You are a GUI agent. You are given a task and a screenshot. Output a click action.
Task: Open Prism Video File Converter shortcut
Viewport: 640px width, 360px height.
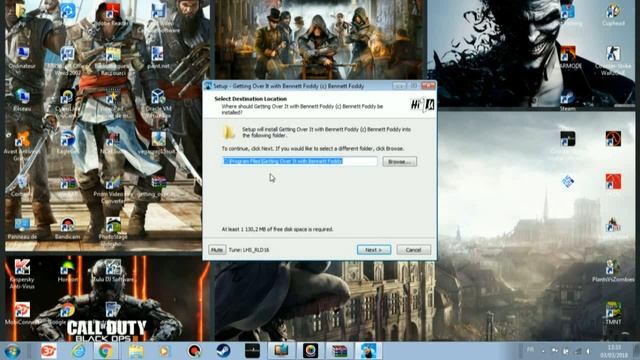click(x=113, y=189)
